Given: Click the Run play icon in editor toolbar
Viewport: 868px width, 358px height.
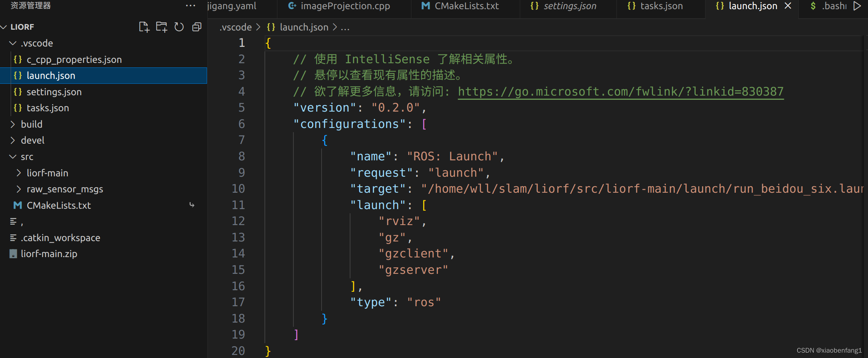Looking at the screenshot, I should [857, 6].
